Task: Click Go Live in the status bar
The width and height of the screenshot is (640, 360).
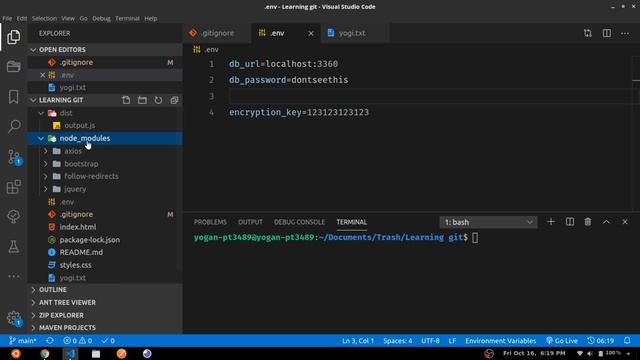Action: 562,340
